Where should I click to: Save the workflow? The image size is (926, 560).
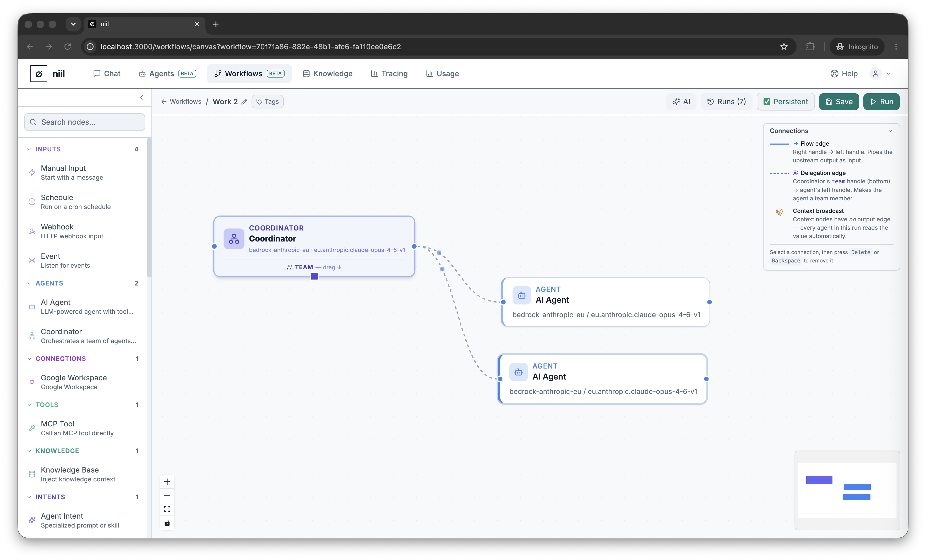point(839,102)
